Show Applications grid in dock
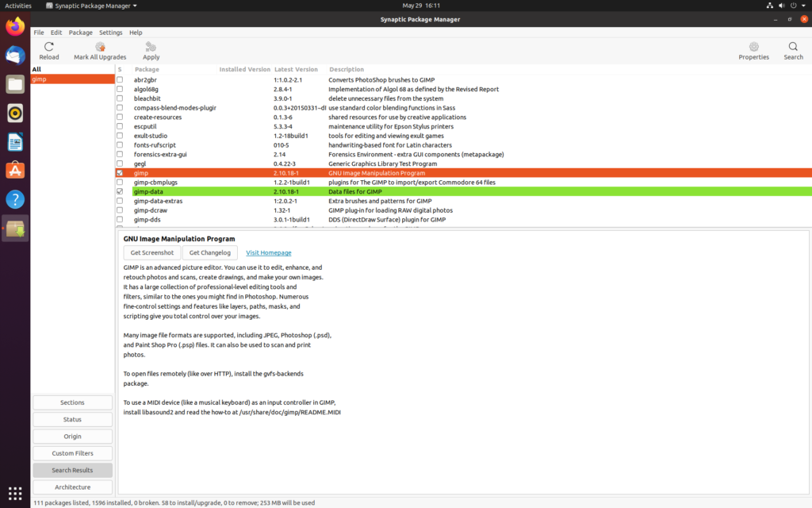The width and height of the screenshot is (812, 508). (x=15, y=493)
